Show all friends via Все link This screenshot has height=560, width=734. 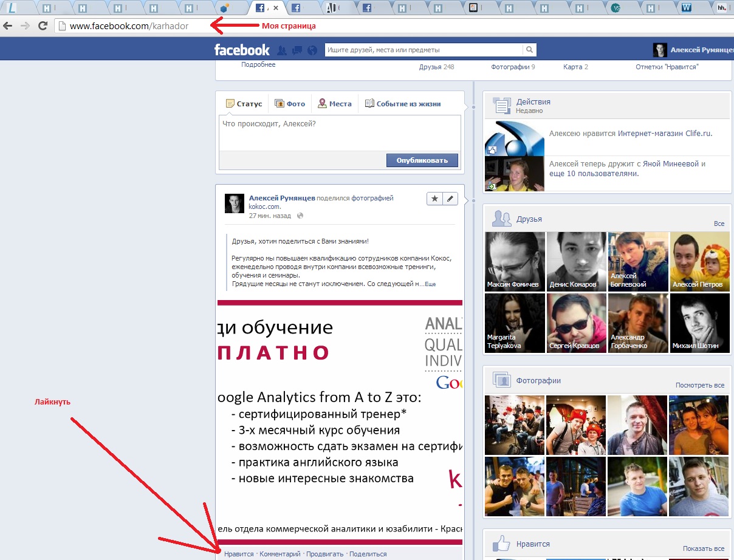719,224
